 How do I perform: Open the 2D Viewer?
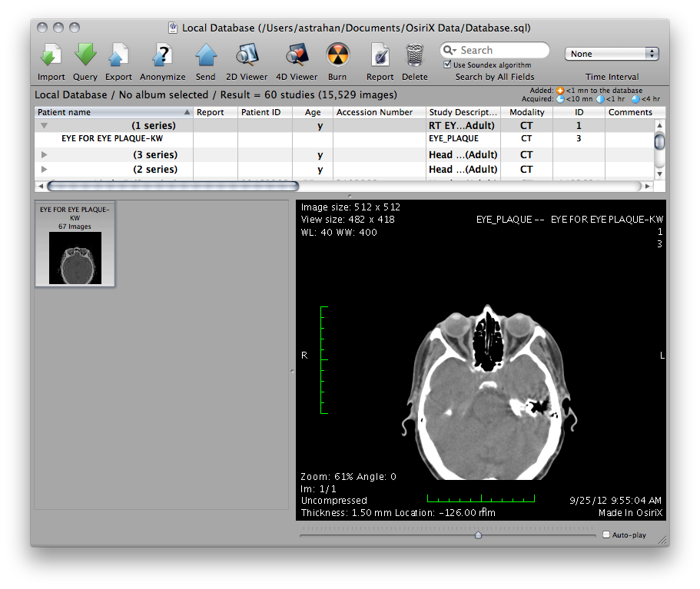pos(247,55)
